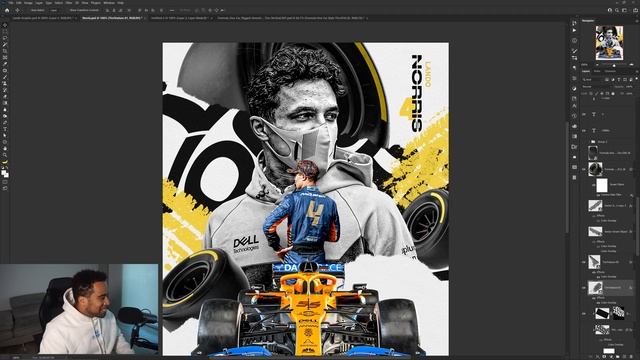
Task: Toggle Auto-Select checkbox in options bar
Action: (x=30, y=10)
